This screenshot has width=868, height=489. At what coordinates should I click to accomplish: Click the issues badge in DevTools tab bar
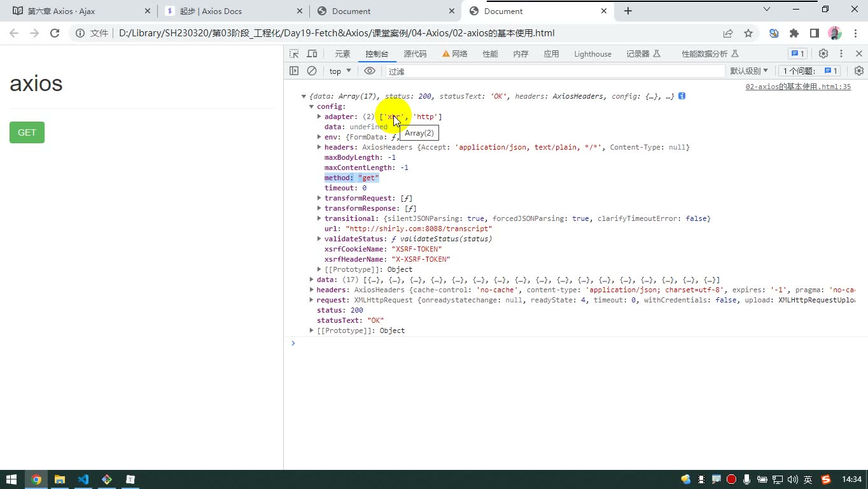point(797,54)
